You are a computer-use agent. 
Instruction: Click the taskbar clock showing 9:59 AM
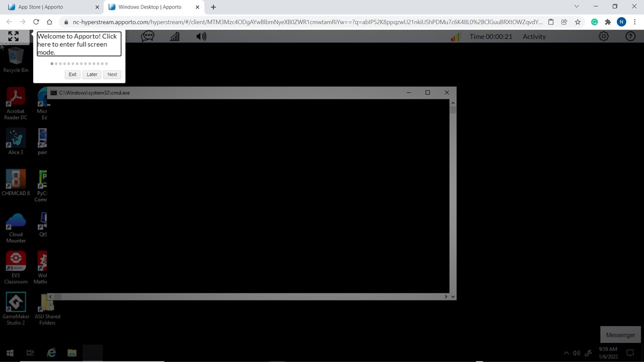(x=608, y=353)
